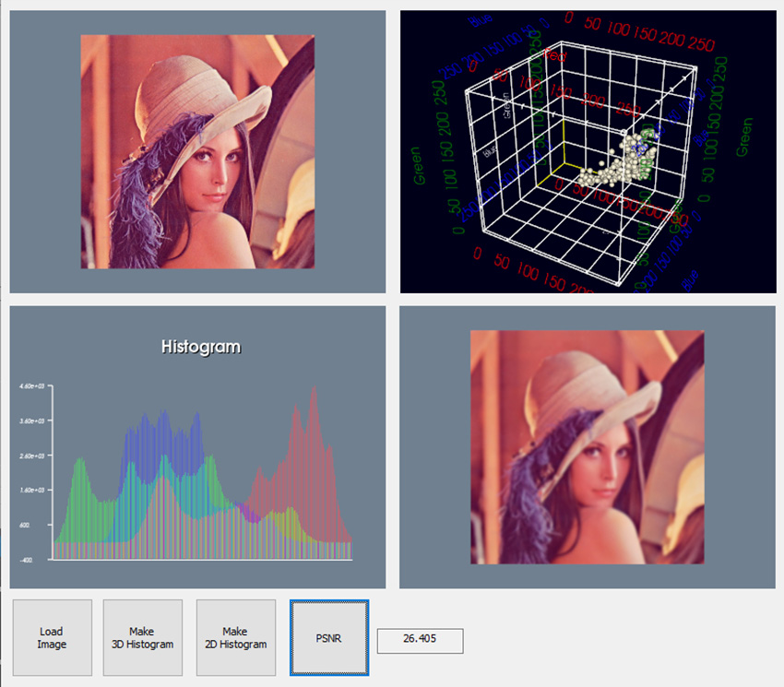784x687 pixels.
Task: Compute PSNR with the PSNR button
Action: click(x=329, y=638)
